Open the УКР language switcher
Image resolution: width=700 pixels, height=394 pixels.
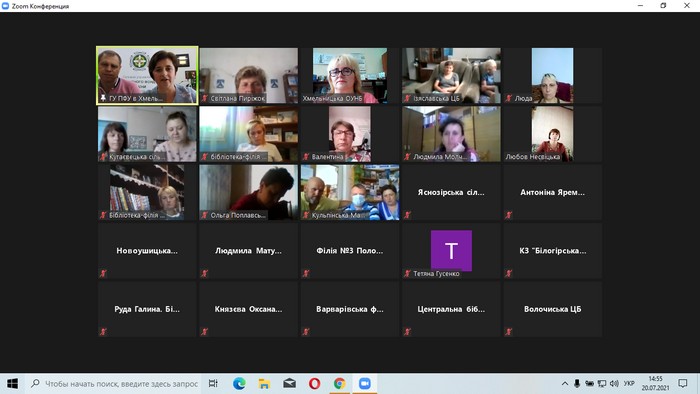pyautogui.click(x=629, y=383)
